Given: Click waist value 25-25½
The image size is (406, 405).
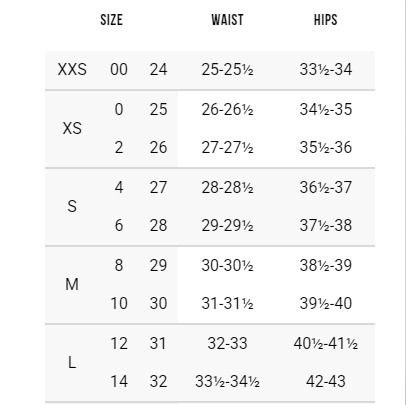Looking at the screenshot, I should [x=227, y=70].
